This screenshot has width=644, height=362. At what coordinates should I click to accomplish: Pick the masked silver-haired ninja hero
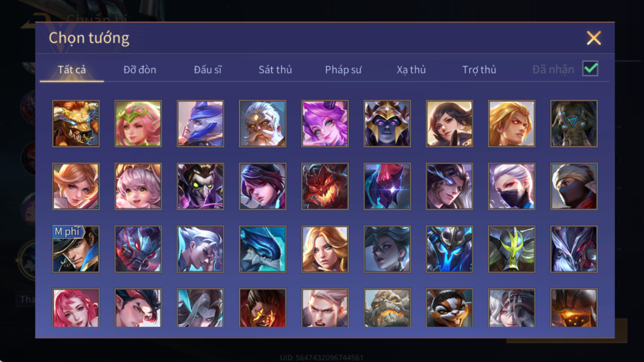point(512,187)
